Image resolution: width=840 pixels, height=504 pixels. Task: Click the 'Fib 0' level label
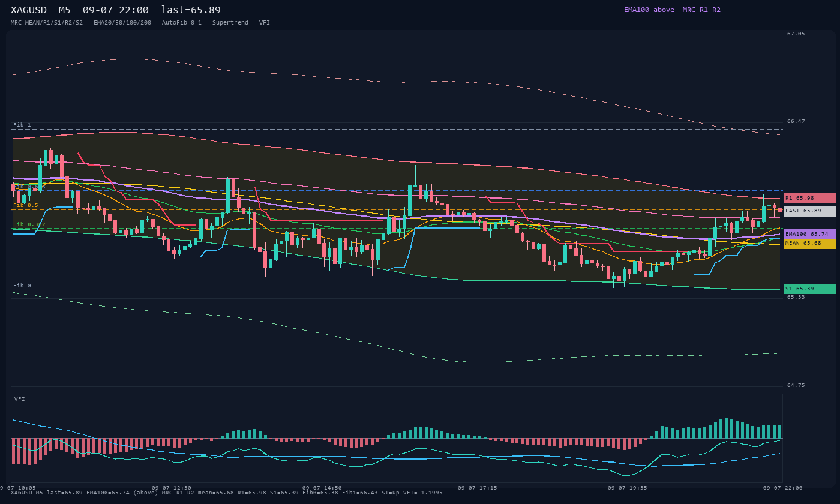coord(22,286)
